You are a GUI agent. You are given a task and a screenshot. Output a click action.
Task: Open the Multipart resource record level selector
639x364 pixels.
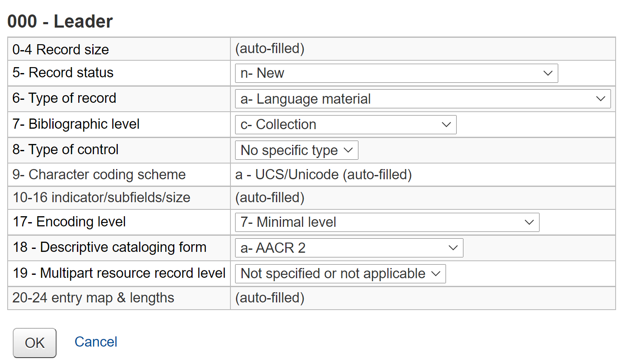pyautogui.click(x=339, y=274)
